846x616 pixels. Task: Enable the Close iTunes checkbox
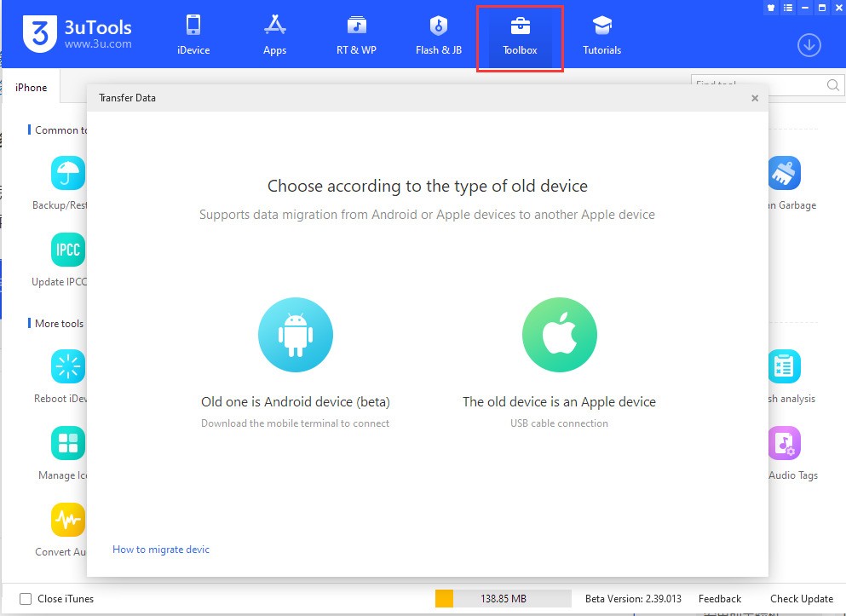point(26,599)
